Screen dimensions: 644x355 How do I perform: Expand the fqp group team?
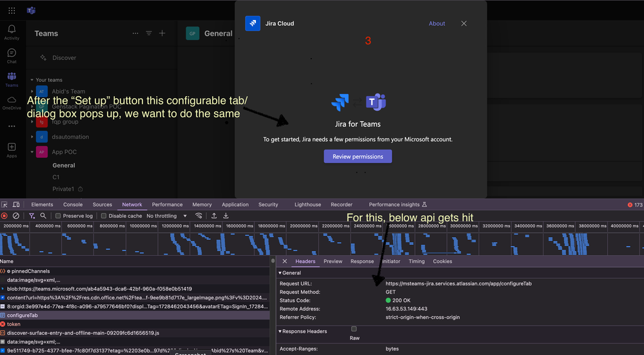(x=32, y=122)
